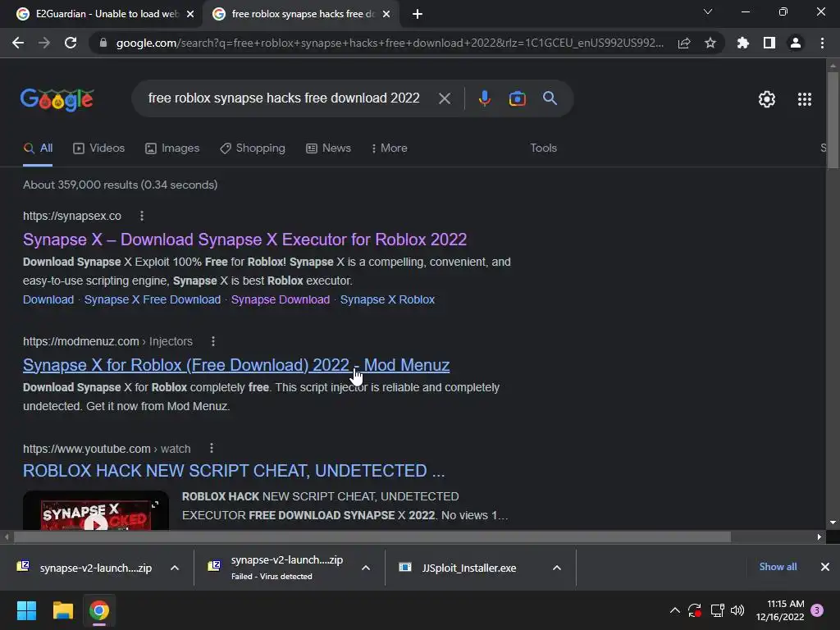Open ROBLOX HACK NEW SCRIPT CHEAT result
Viewport: 840px width, 630px height.
point(234,471)
